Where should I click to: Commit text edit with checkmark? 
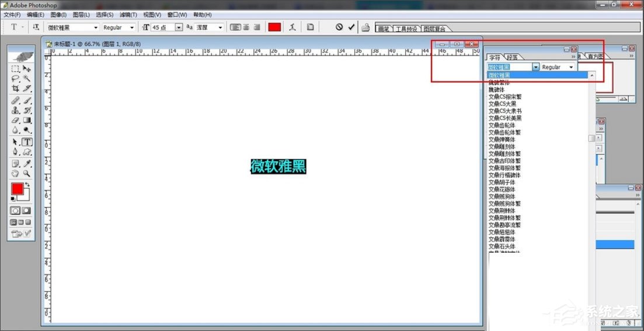pos(351,27)
